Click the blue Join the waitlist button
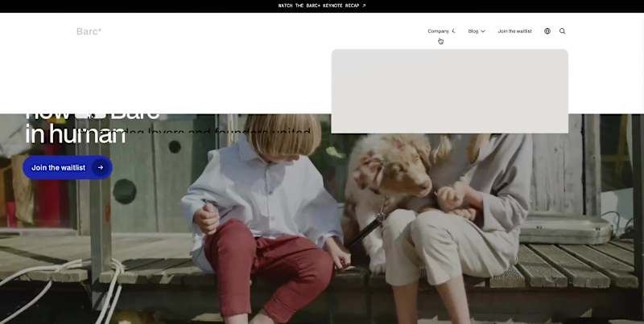The height and width of the screenshot is (324, 644). 68,168
